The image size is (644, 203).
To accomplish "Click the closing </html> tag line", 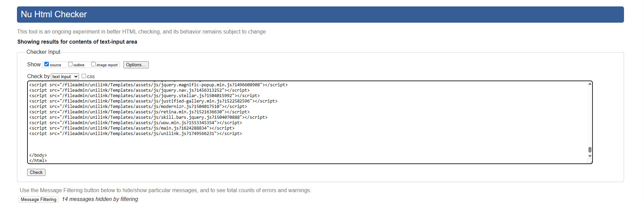I will 38,161.
